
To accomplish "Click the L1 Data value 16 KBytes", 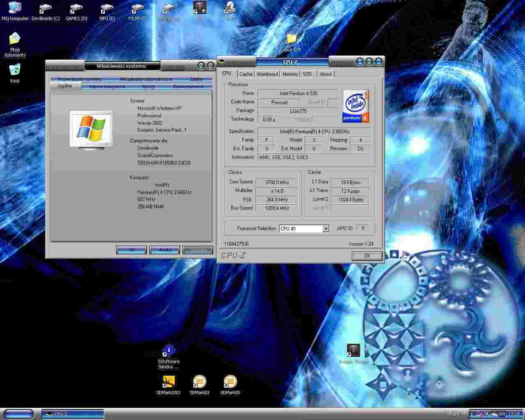I will coord(351,182).
